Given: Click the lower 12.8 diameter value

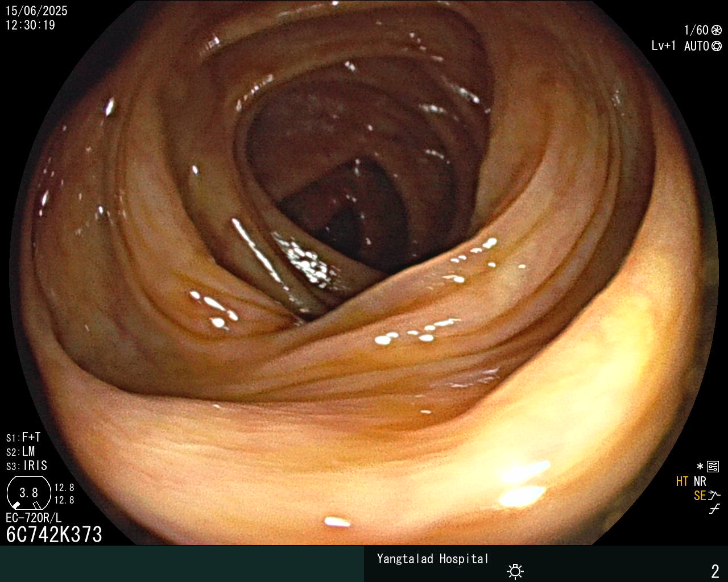Looking at the screenshot, I should (x=64, y=500).
